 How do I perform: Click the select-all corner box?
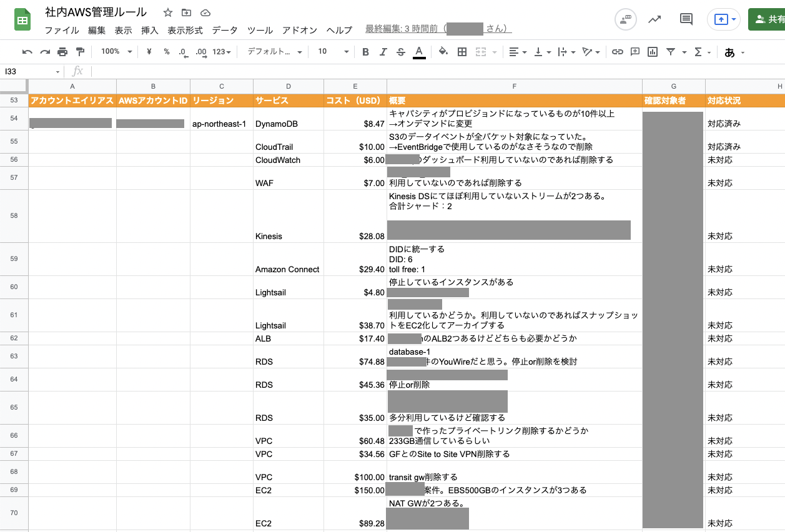point(14,86)
